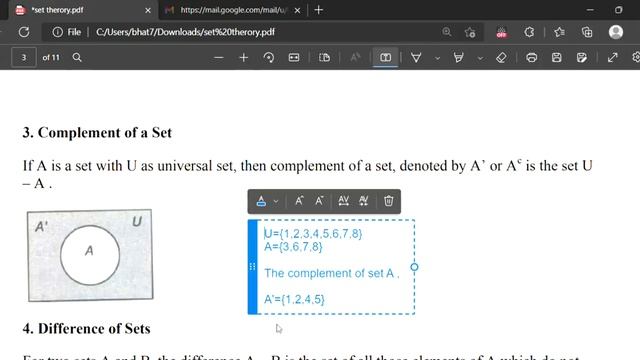Open text color picker in annotation toolbar

click(x=261, y=201)
